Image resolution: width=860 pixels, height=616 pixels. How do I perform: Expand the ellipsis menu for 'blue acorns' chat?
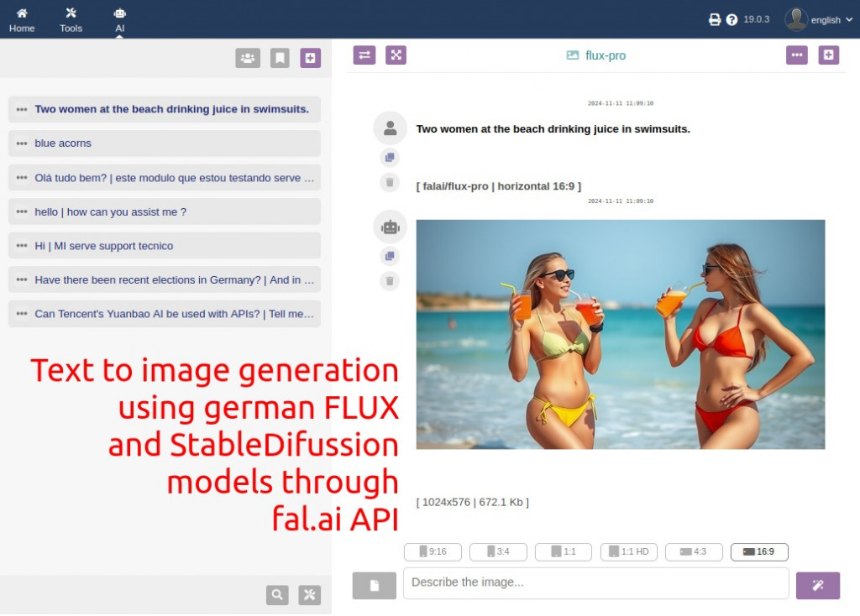[x=22, y=144]
